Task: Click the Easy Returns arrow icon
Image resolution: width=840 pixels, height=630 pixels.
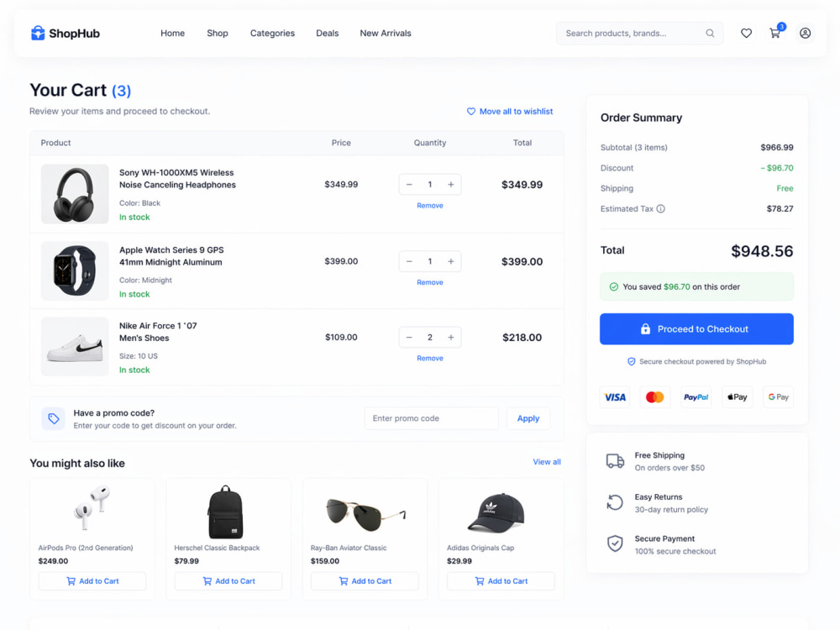Action: pos(615,502)
